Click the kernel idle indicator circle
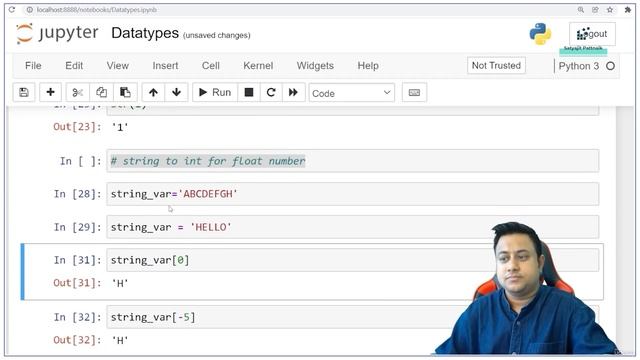Viewport: 640px width, 360px height. (610, 66)
